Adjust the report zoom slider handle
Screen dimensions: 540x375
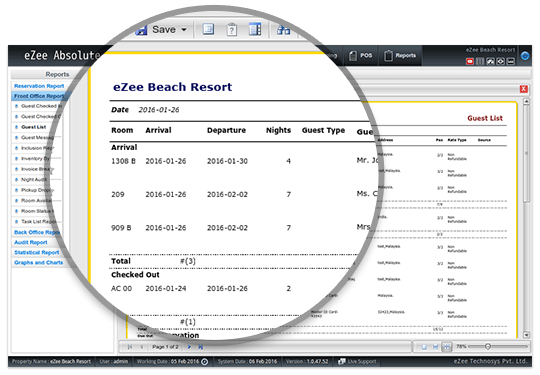(x=488, y=346)
